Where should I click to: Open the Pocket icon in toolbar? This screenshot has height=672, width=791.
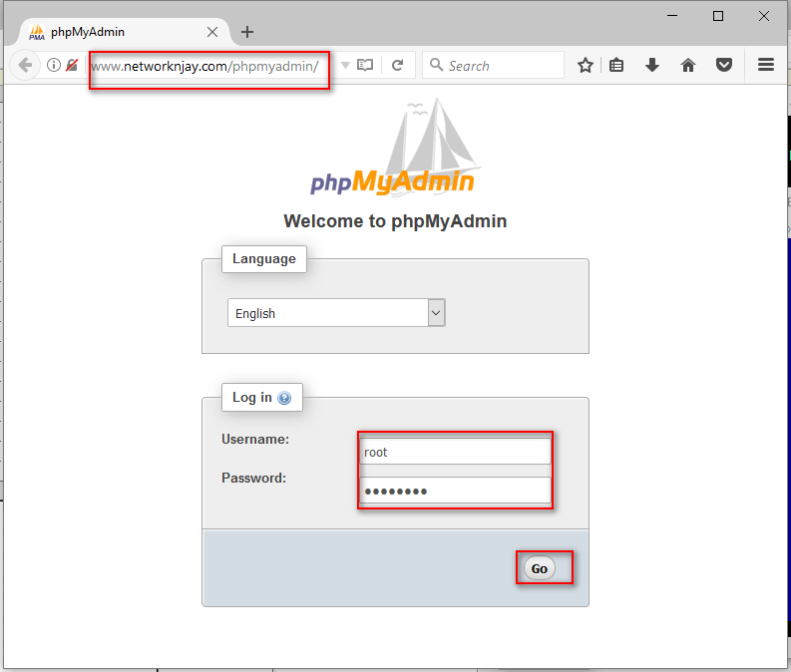[724, 65]
